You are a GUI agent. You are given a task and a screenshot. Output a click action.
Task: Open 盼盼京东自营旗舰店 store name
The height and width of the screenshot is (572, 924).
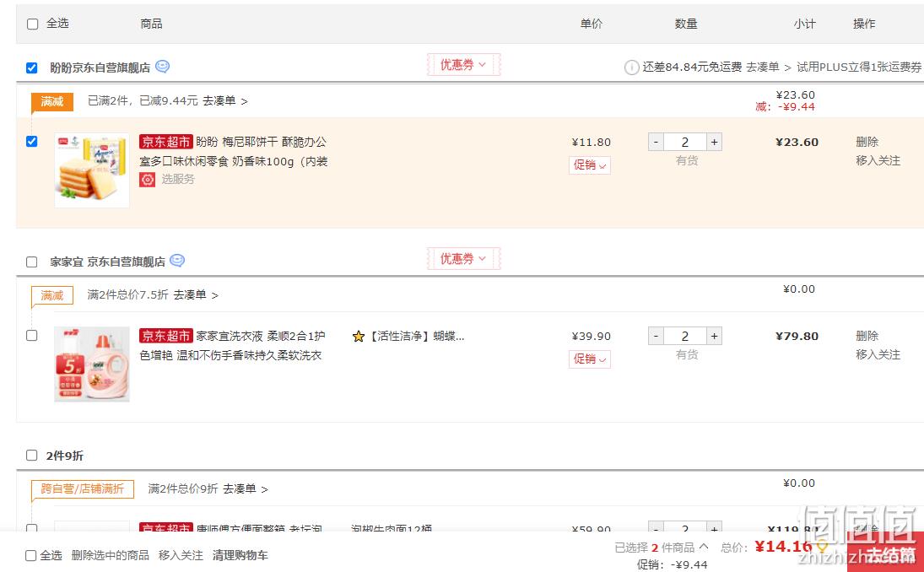tap(100, 67)
